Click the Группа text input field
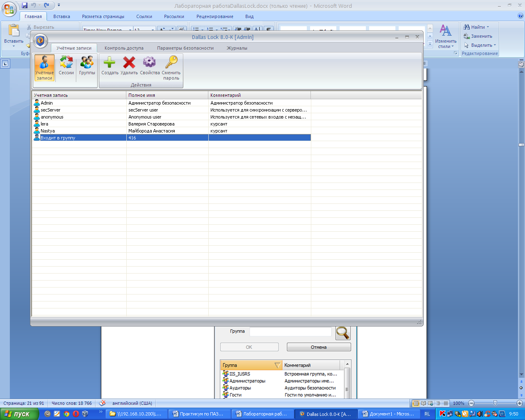525x420 pixels. tap(290, 331)
